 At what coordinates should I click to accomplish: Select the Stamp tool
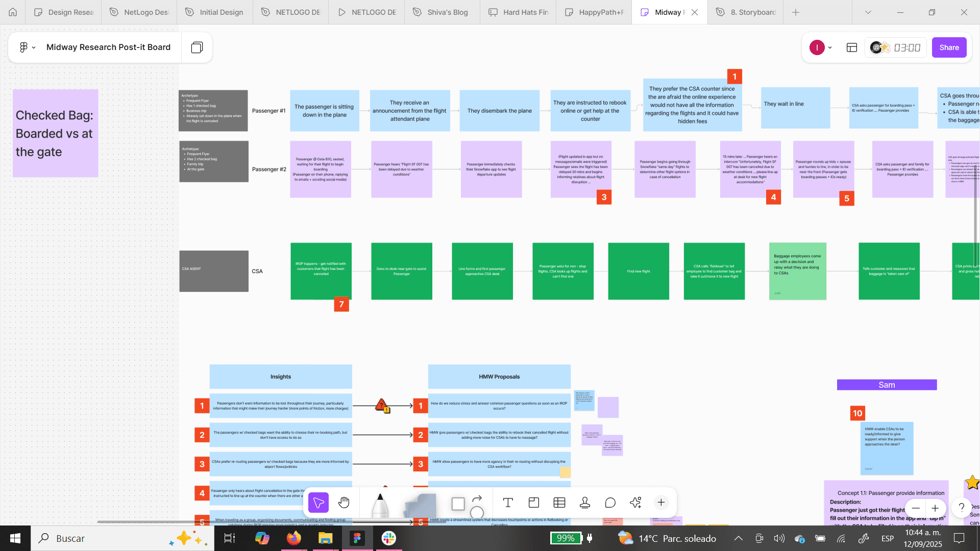pos(585,503)
